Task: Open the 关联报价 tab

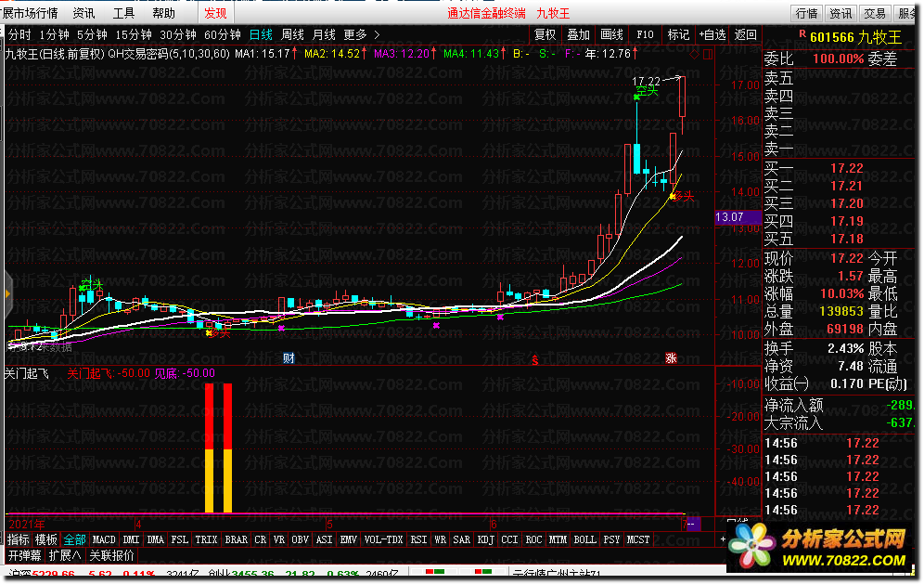Action: click(111, 555)
